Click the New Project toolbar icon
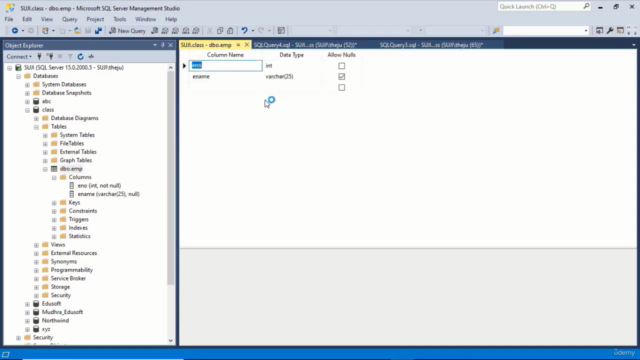The width and height of the screenshot is (640, 360). point(45,31)
